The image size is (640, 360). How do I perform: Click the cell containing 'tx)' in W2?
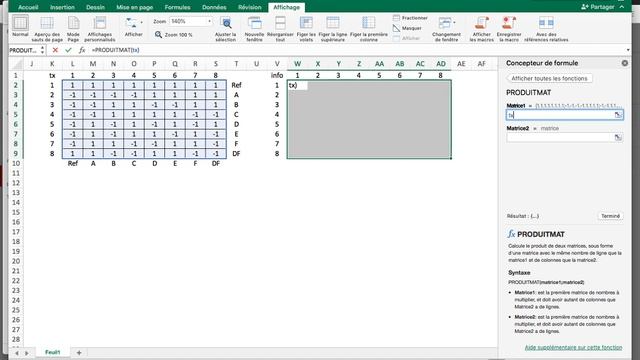[x=298, y=85]
